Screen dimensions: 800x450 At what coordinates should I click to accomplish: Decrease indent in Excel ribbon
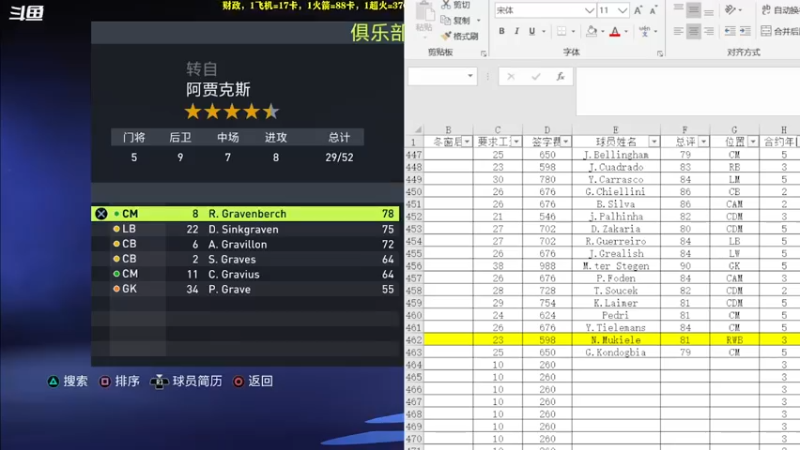[730, 31]
